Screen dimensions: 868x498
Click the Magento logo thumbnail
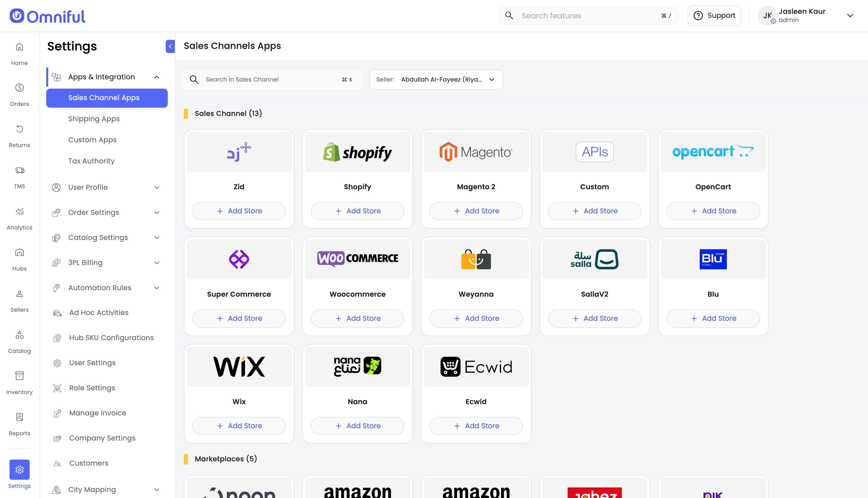coord(476,152)
